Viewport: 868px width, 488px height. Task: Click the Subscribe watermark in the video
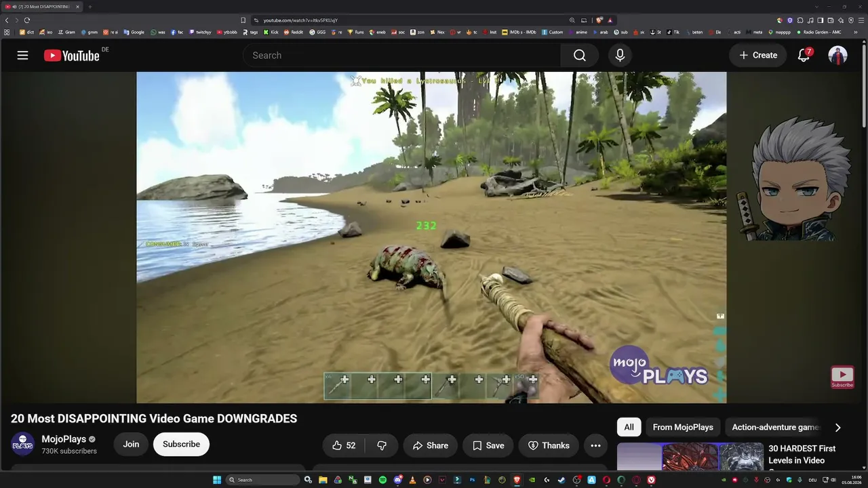pyautogui.click(x=842, y=377)
